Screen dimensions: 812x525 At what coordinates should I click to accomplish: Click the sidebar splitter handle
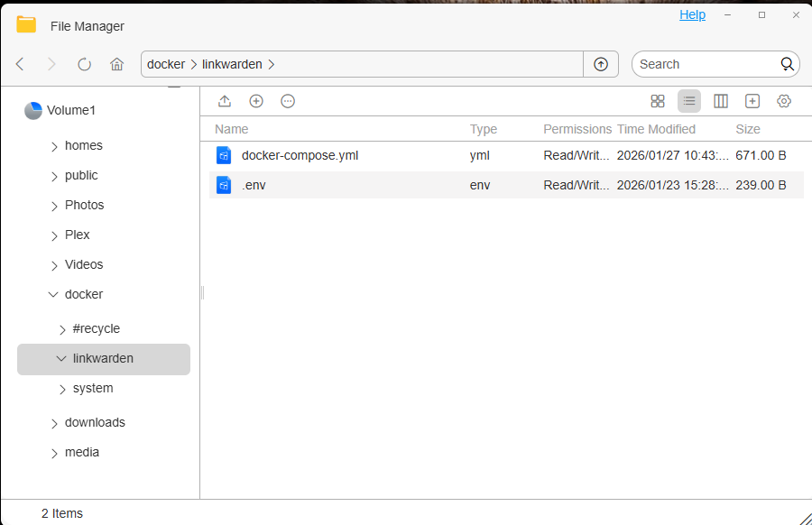[202, 293]
